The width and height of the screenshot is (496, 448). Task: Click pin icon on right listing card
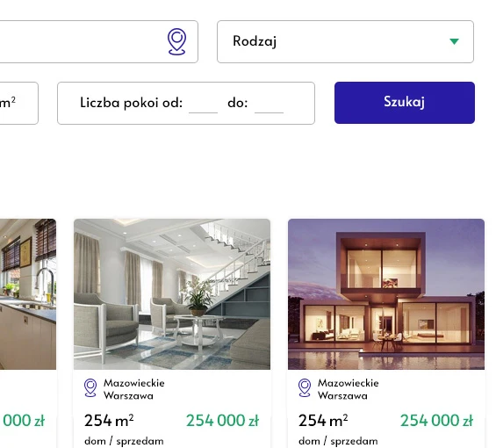pos(305,388)
